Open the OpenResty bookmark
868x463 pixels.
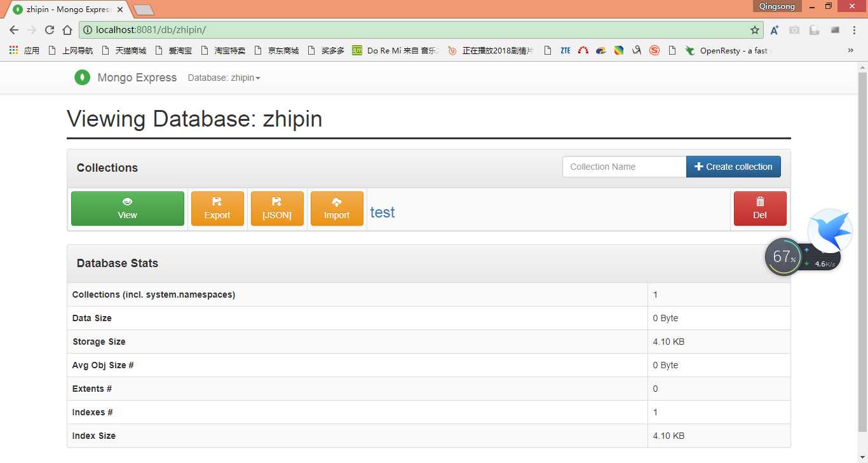point(726,50)
